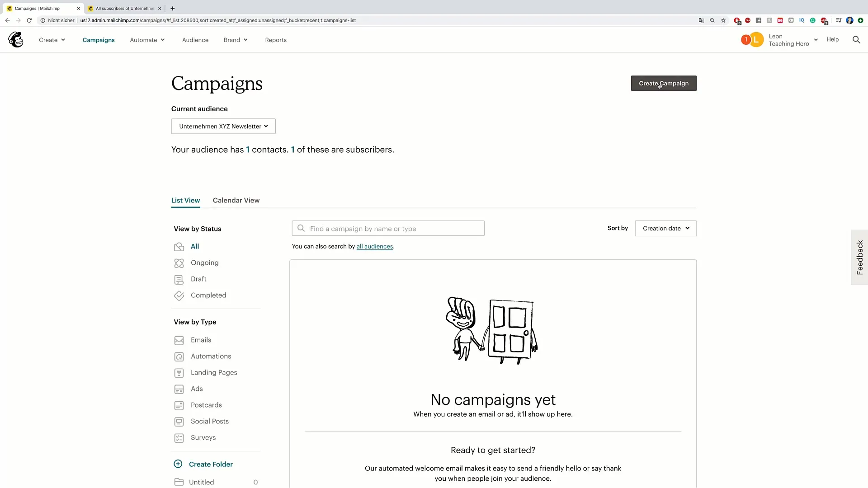
Task: Click the Mailchimp logo icon
Action: coord(15,39)
